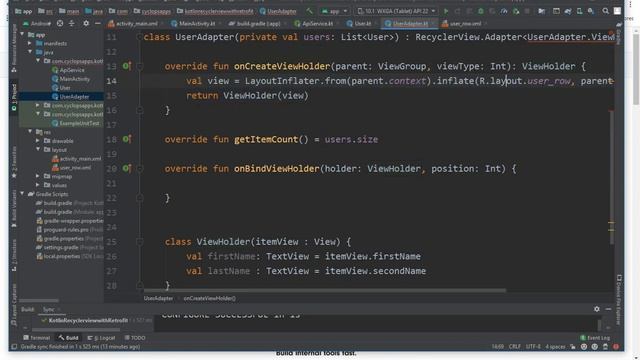Screen dimensions: 640x360
Task: Expand the manifests folder
Action: pos(30,43)
